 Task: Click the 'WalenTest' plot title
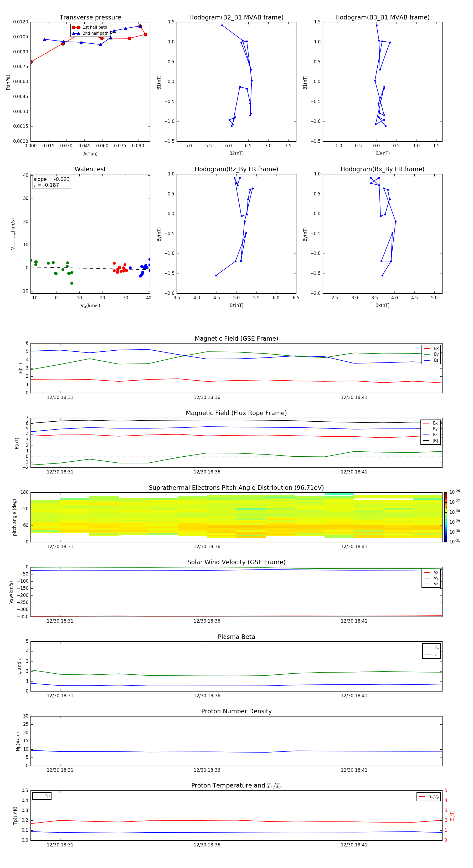tap(90, 169)
